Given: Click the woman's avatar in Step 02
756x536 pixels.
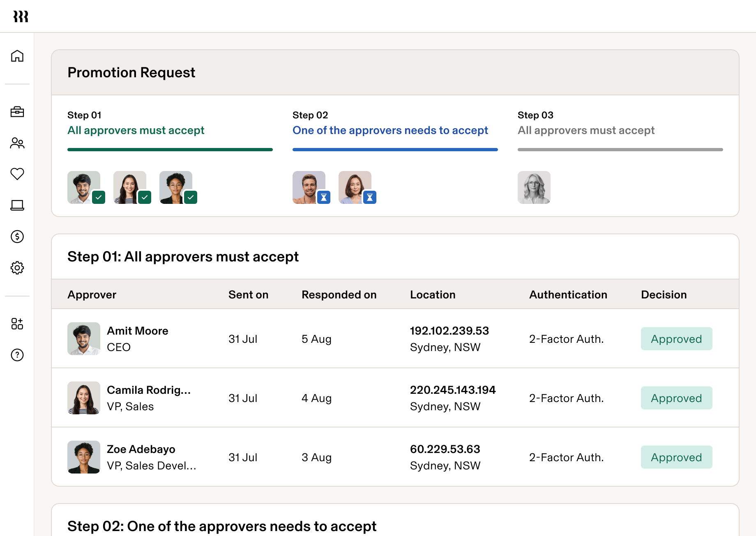Looking at the screenshot, I should tap(355, 187).
